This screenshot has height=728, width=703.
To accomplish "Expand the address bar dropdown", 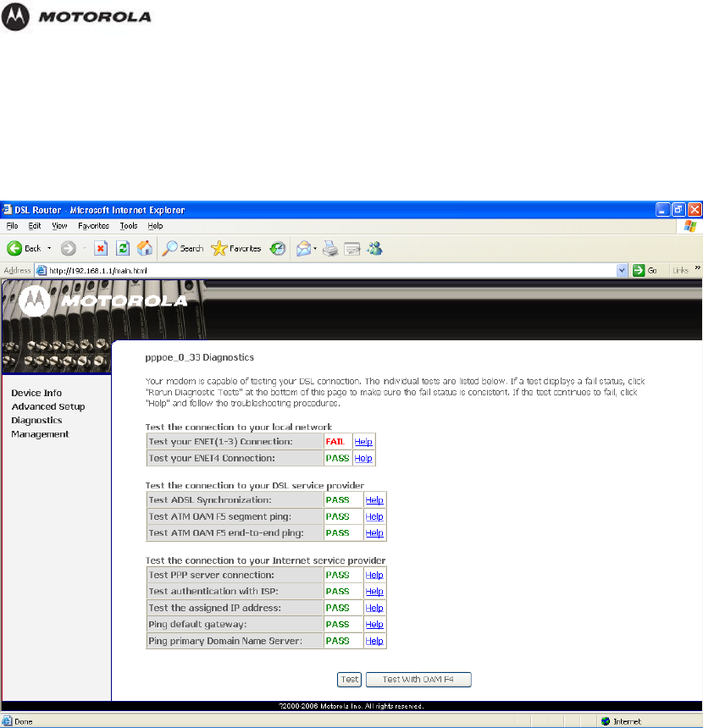I will (x=622, y=270).
